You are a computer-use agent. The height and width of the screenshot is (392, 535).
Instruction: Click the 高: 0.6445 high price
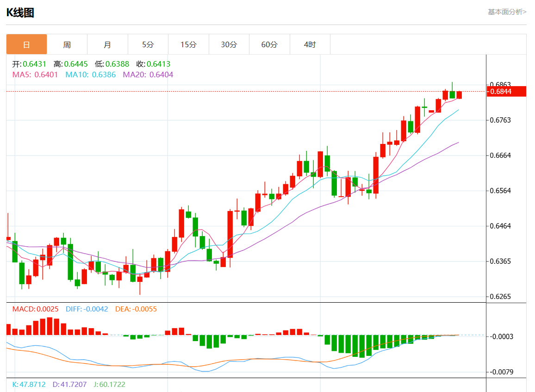click(71, 64)
